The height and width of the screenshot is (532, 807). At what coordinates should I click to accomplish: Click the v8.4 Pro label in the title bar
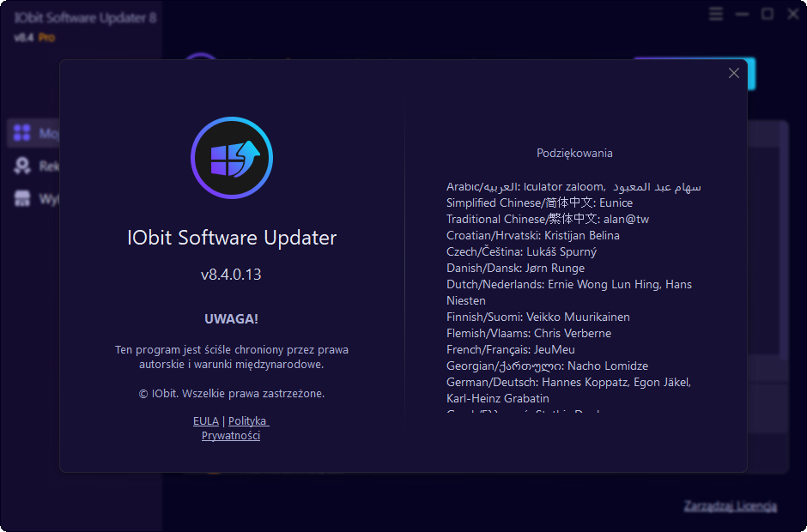34,38
